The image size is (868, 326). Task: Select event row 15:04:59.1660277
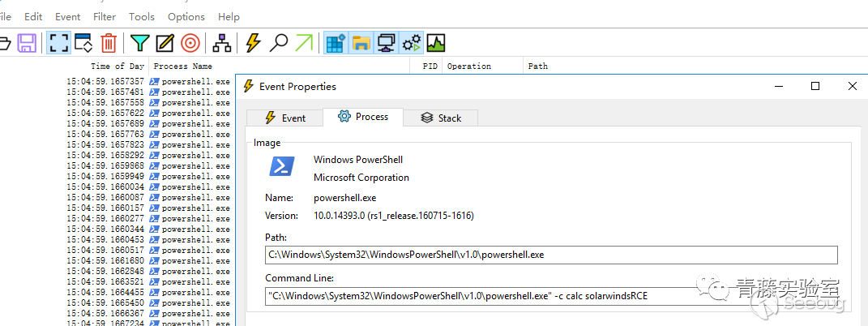pos(148,218)
